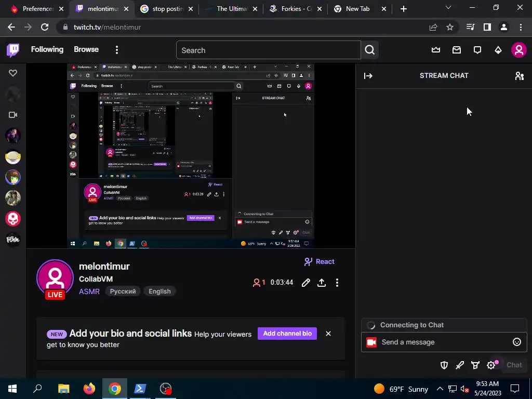Screen dimensions: 532x399
Task: Open the ramen bowl channel in sidebar
Action: coord(13,157)
